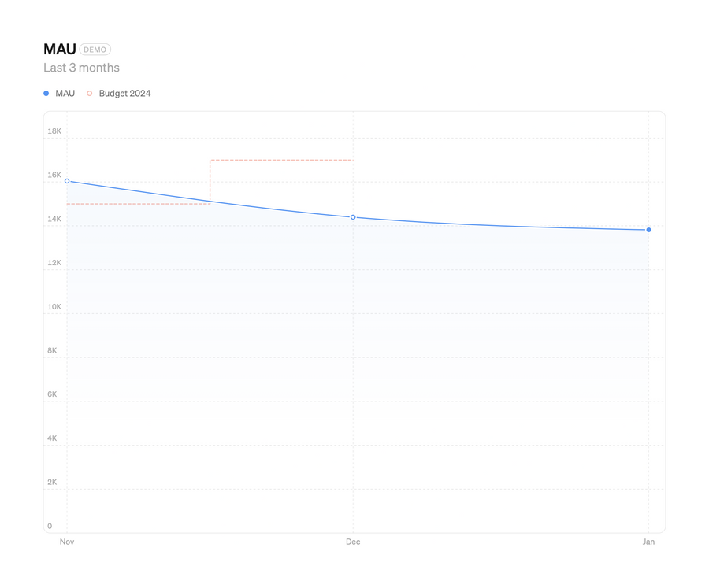Click the DEMO badge next to the title

95,49
